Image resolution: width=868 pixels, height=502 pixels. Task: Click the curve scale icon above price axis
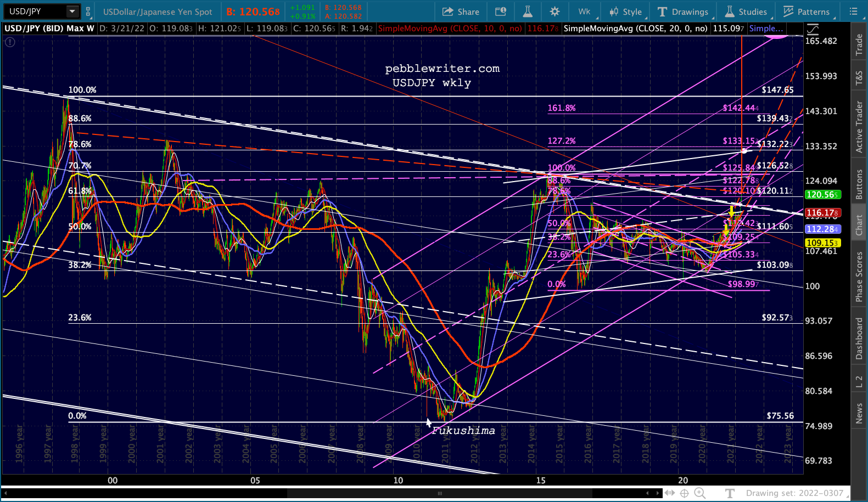[812, 29]
